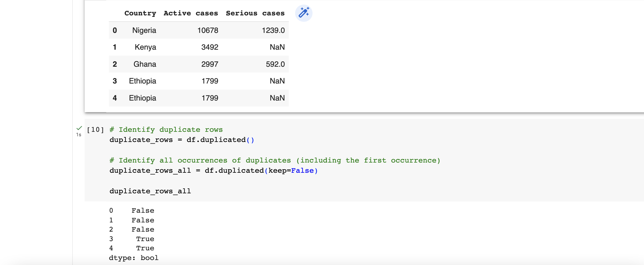Click the 10678 active cases value
644x265 pixels.
208,30
